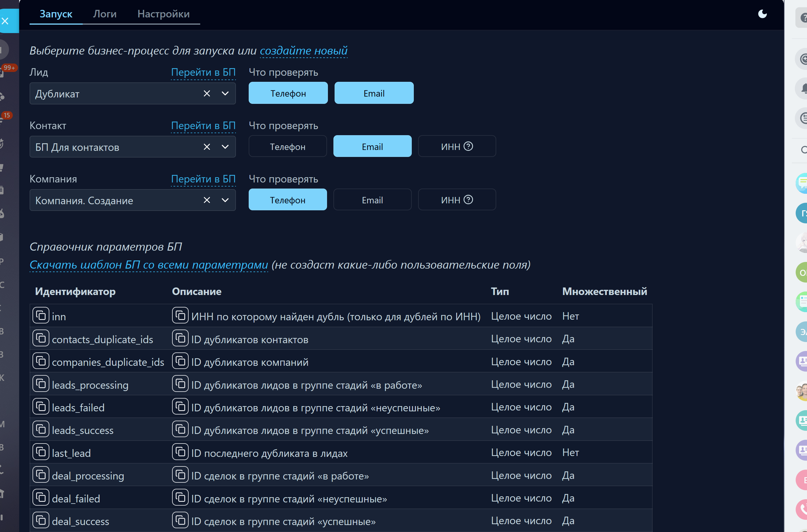Enable ИНН check for Компания
The width and height of the screenshot is (807, 532).
click(450, 200)
